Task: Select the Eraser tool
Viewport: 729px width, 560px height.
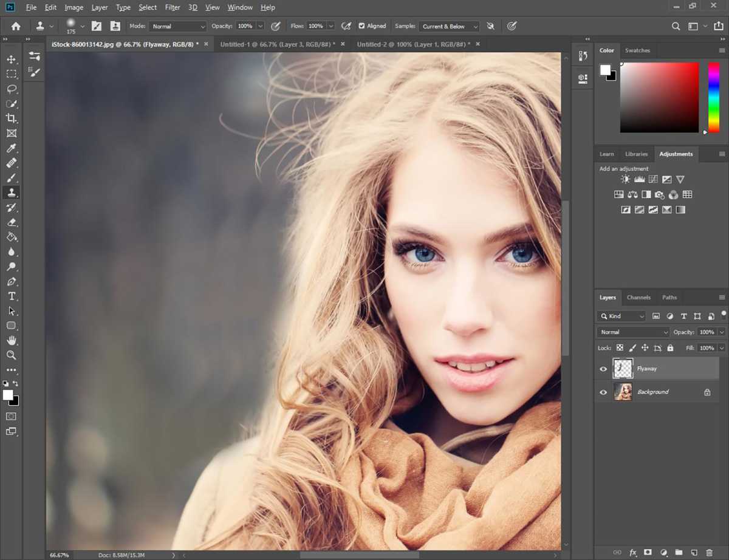Action: tap(12, 222)
